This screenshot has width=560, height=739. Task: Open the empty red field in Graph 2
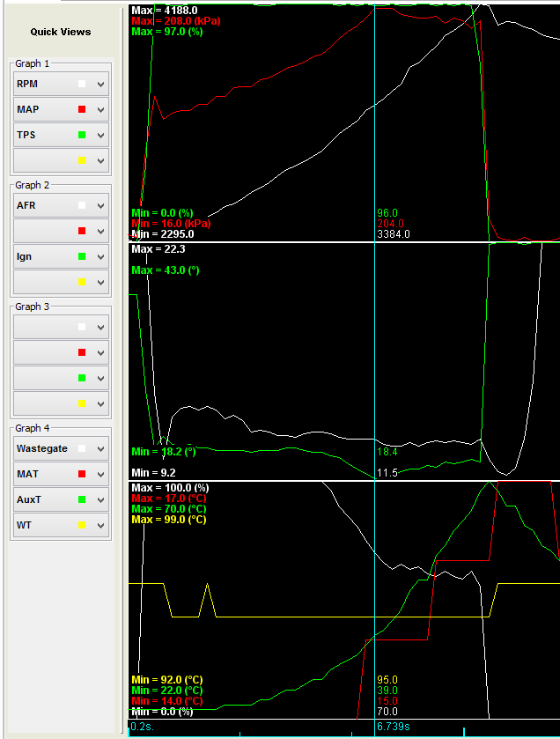point(61,231)
